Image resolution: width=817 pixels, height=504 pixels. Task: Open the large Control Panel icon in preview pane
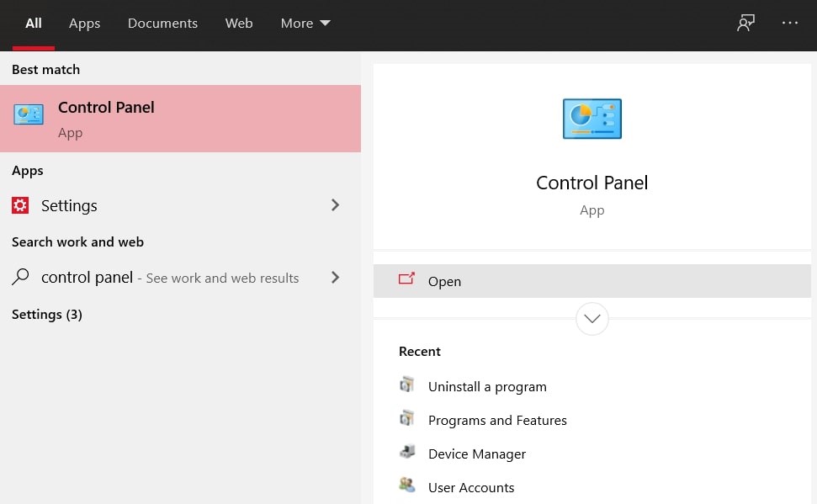click(592, 119)
